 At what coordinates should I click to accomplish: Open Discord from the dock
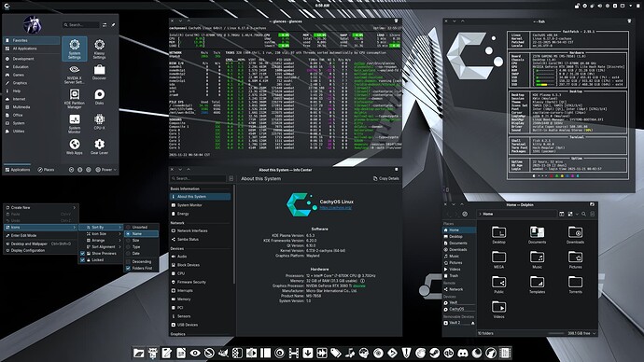point(463,353)
